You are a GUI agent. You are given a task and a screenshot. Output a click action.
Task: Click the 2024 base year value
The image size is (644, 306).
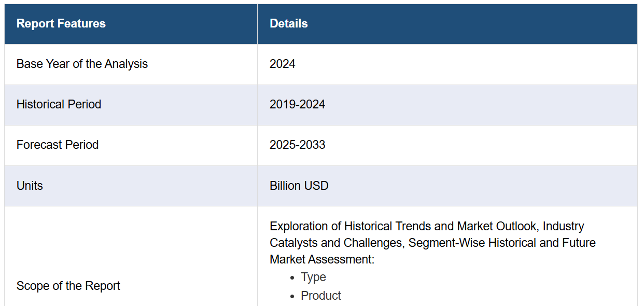(x=283, y=64)
